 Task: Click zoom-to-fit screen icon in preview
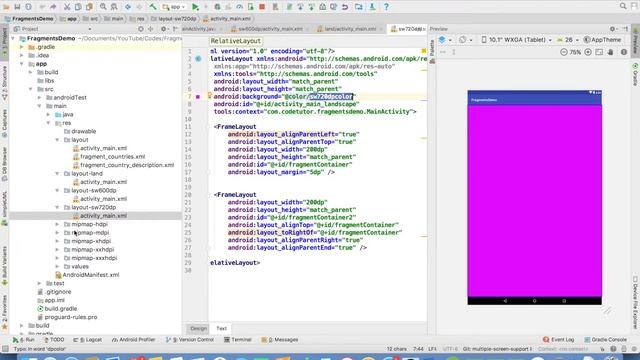click(599, 52)
